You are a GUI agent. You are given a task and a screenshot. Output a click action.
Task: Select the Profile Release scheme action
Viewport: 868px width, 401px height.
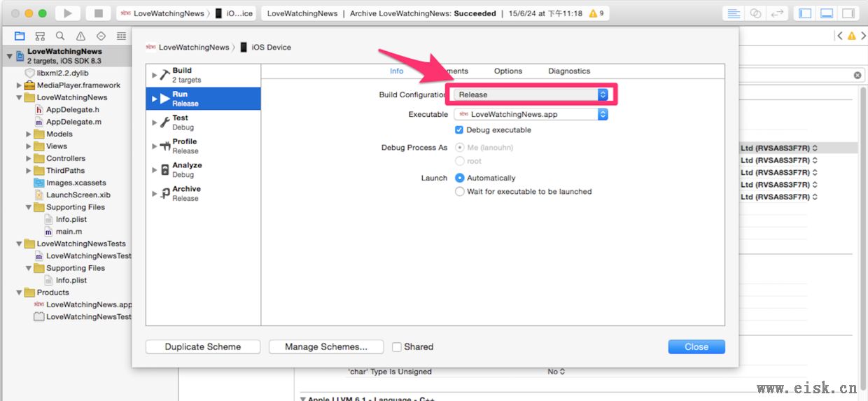pos(203,146)
